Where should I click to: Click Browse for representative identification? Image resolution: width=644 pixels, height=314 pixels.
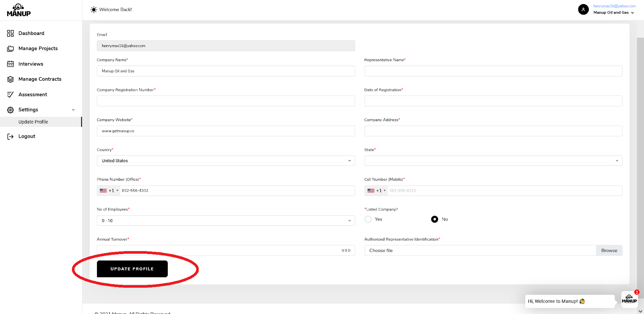pyautogui.click(x=609, y=250)
